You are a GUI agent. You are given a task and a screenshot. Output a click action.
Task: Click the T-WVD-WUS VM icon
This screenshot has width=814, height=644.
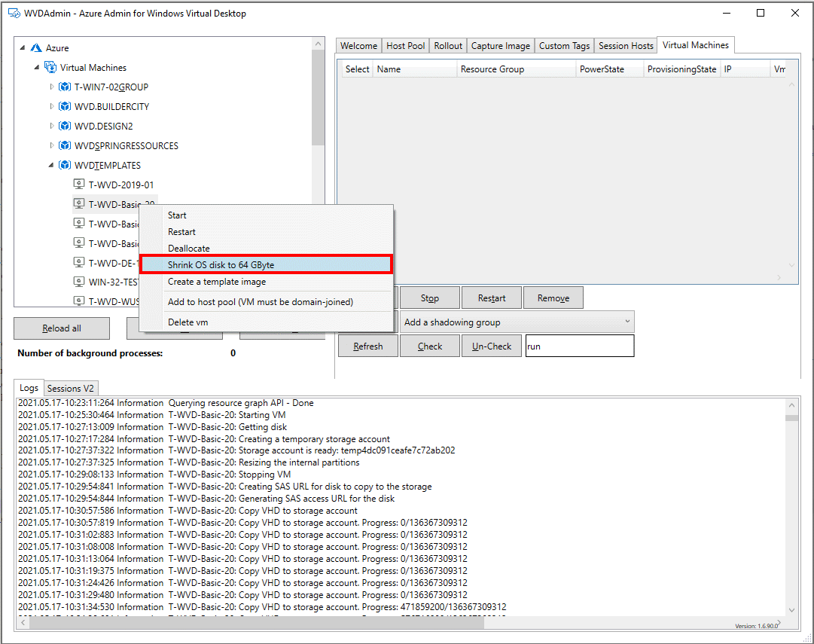pos(79,301)
